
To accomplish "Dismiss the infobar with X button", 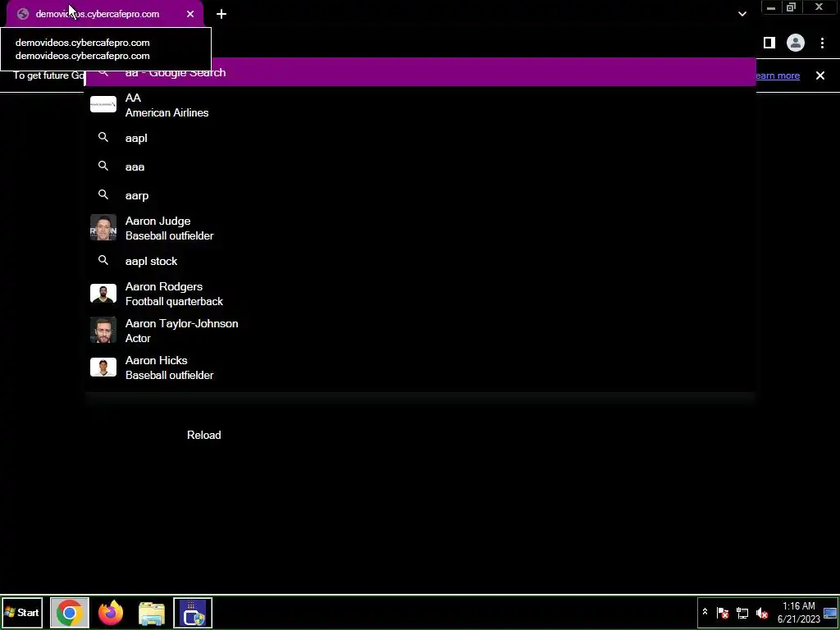I will [x=820, y=75].
